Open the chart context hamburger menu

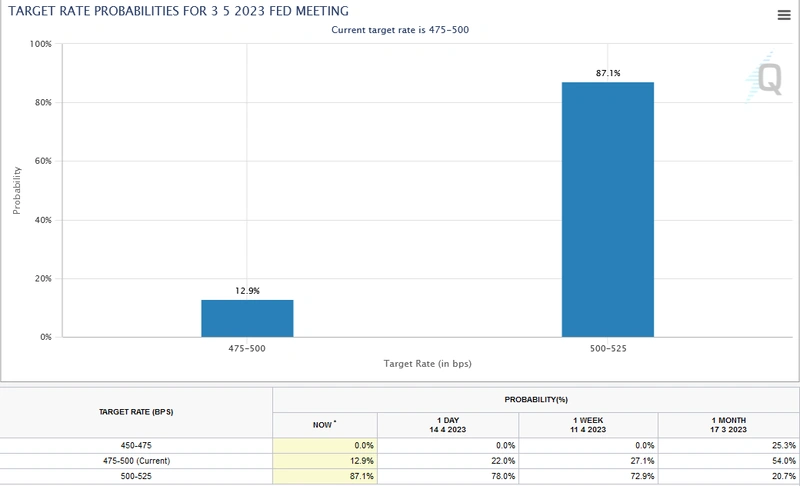click(784, 14)
